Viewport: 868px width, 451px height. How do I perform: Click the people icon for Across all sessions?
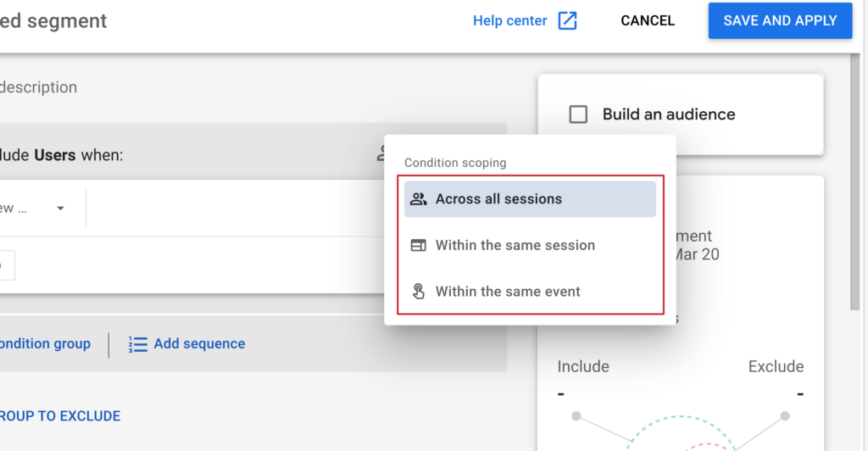click(x=418, y=199)
